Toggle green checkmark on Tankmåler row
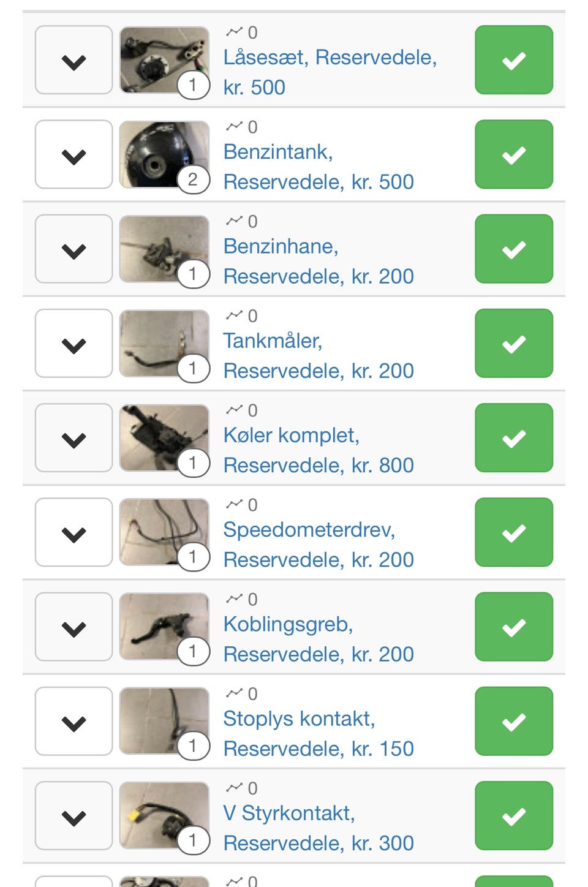Image resolution: width=588 pixels, height=887 pixels. point(513,343)
